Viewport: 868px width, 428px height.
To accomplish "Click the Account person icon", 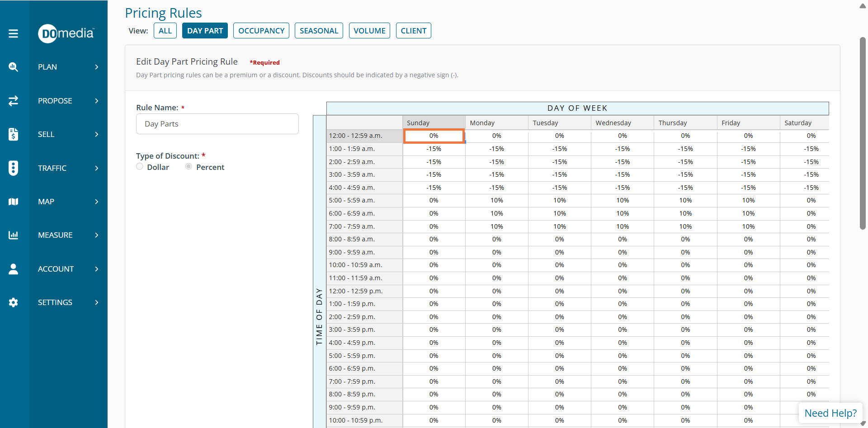I will (x=14, y=269).
